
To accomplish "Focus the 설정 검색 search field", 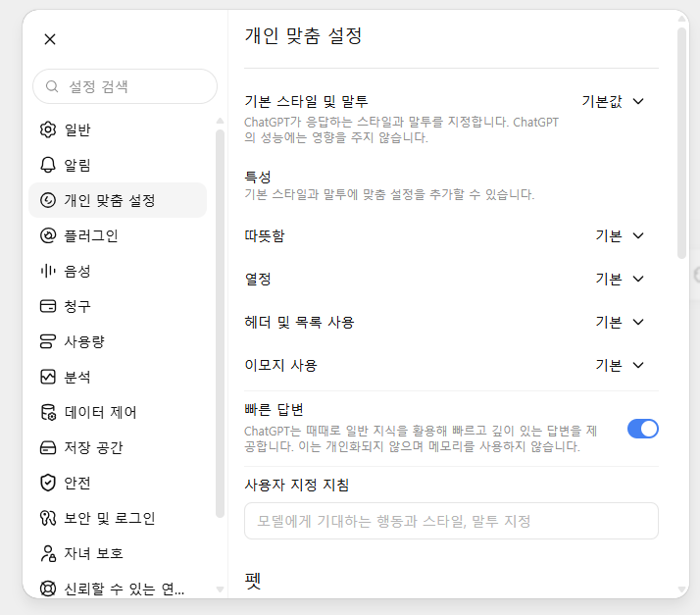I will click(125, 86).
